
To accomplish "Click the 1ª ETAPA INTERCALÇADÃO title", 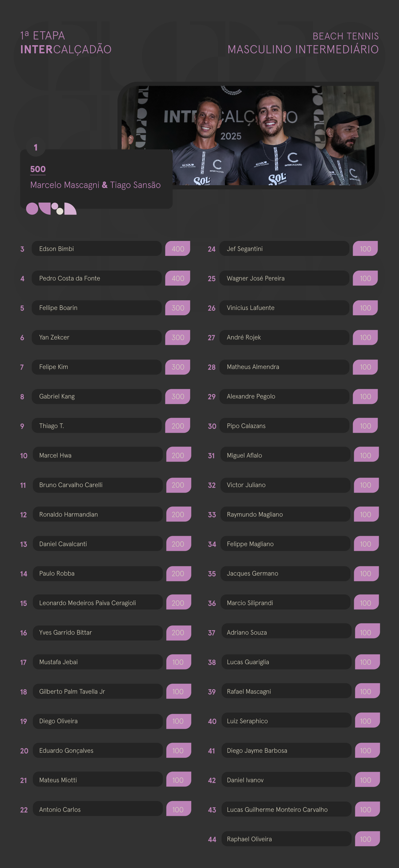I will pos(66,42).
